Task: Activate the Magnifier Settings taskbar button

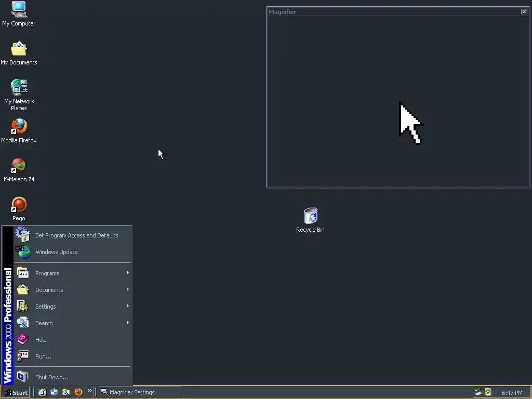Action: [140, 392]
